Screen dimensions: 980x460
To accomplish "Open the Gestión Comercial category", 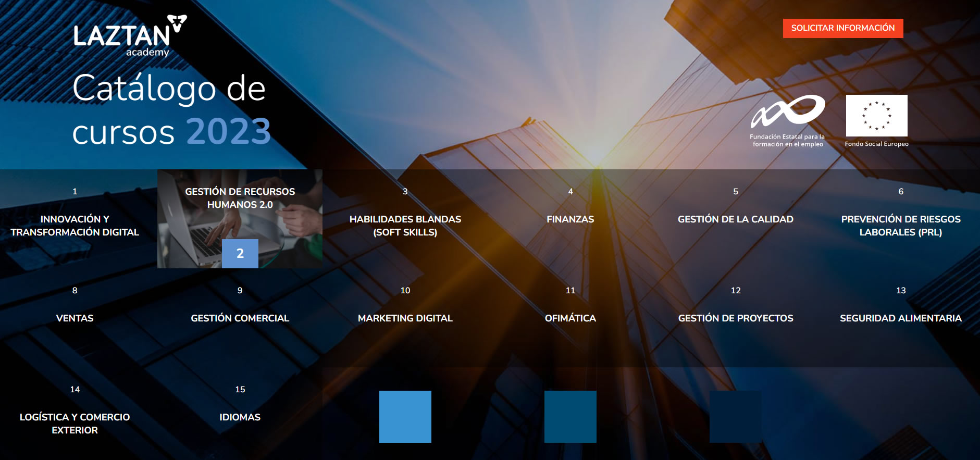I will [240, 318].
